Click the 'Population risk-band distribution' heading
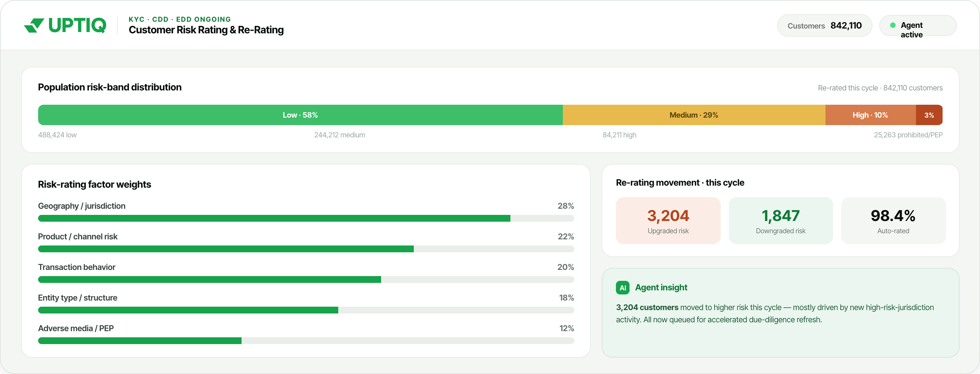The image size is (980, 374). click(x=110, y=87)
